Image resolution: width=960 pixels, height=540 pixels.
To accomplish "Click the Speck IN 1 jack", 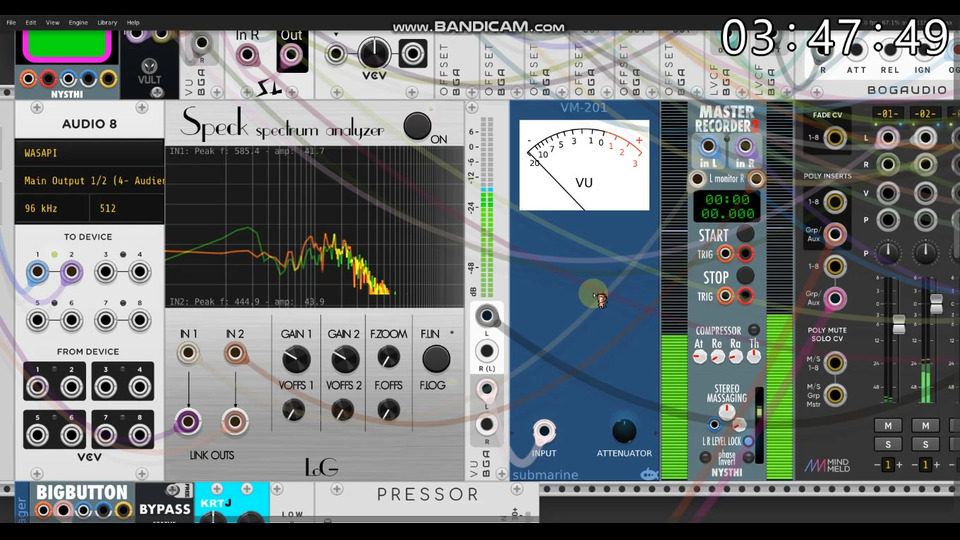I will coord(188,353).
